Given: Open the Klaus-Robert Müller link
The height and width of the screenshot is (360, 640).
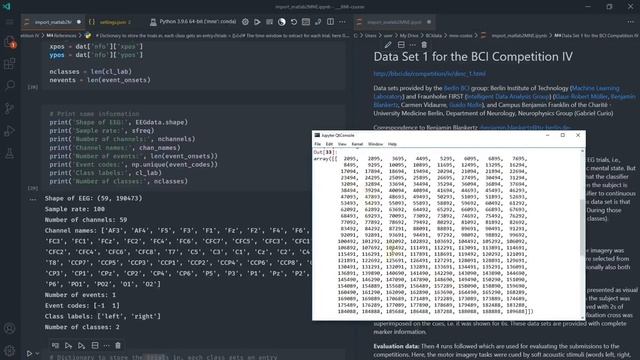Looking at the screenshot, I should click(581, 97).
